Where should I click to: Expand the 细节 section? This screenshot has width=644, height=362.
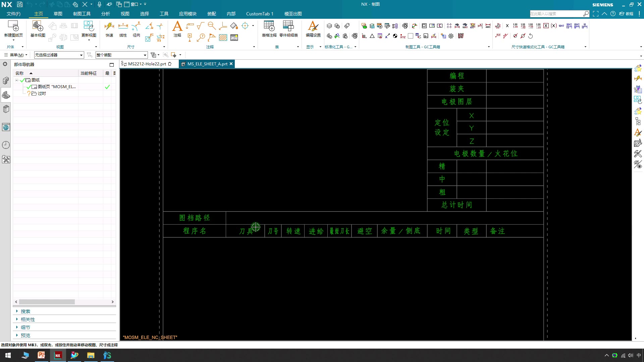pos(17,327)
